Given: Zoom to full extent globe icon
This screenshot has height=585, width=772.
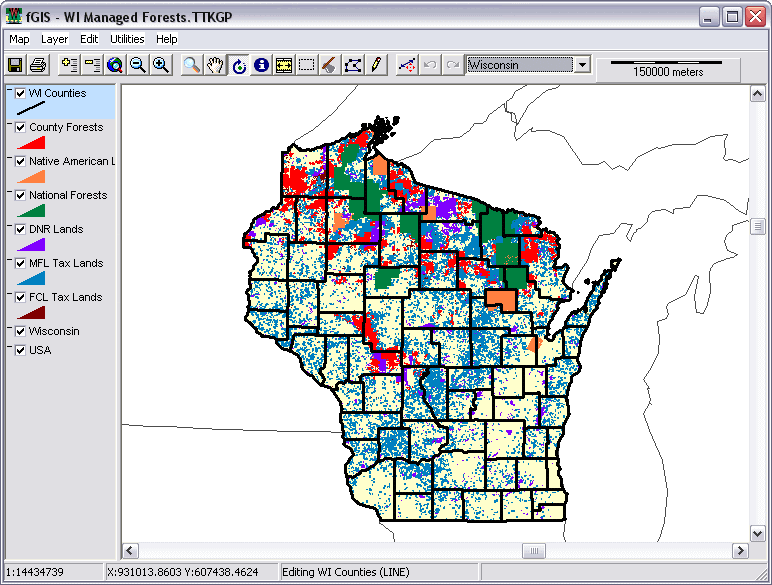Looking at the screenshot, I should tap(115, 65).
